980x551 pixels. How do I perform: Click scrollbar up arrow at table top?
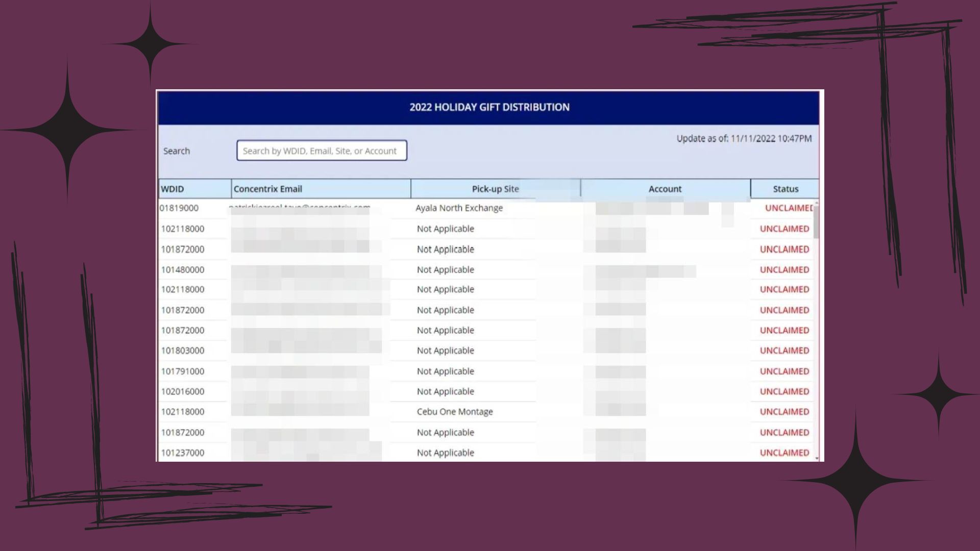817,204
